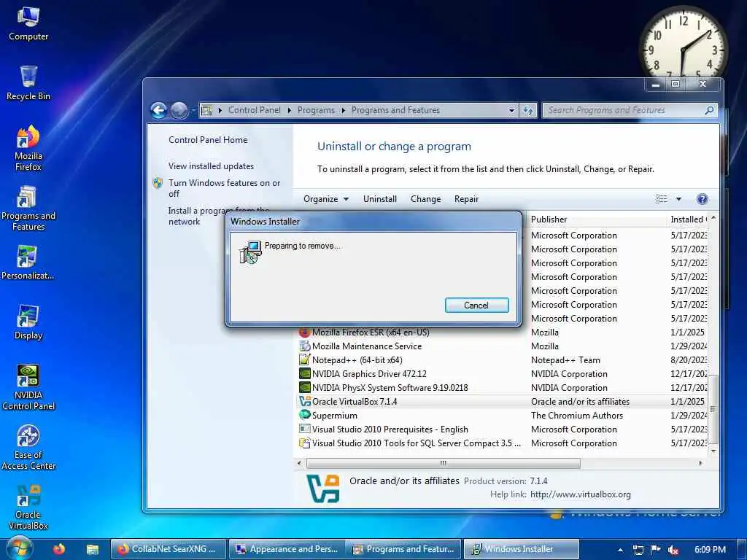Screen dimensions: 747x560
Task: Click the address bar refresh icon
Action: 528,110
